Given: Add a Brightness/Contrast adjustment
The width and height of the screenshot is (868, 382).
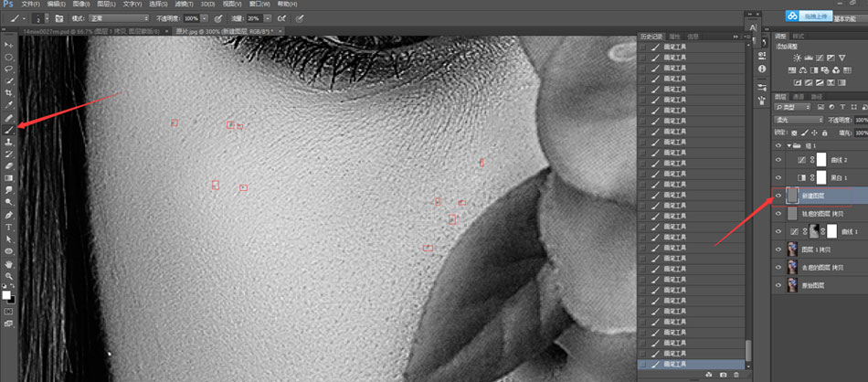Looking at the screenshot, I should pyautogui.click(x=797, y=58).
